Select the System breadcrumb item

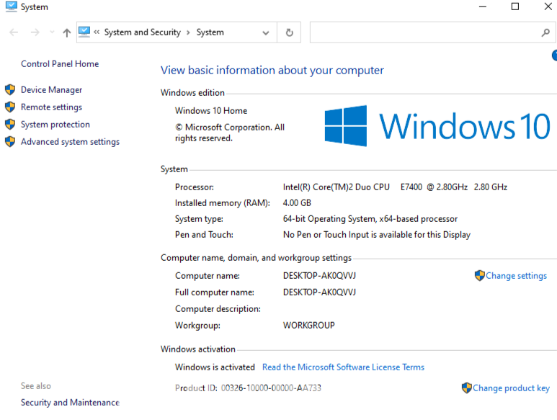click(210, 32)
